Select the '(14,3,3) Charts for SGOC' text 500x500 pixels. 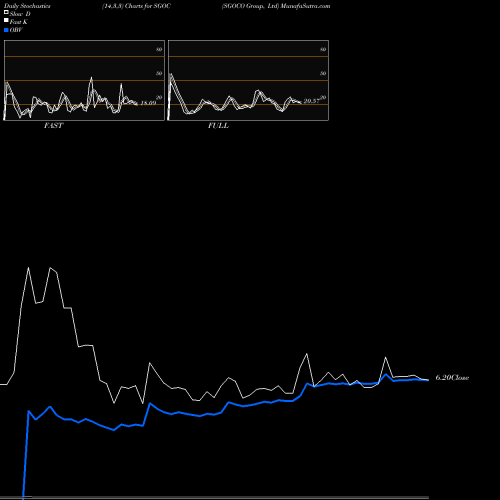point(136,6)
